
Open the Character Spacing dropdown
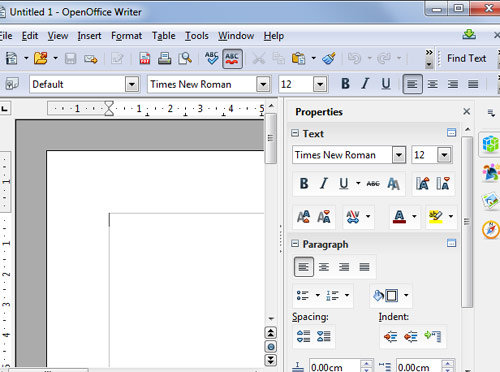click(368, 216)
